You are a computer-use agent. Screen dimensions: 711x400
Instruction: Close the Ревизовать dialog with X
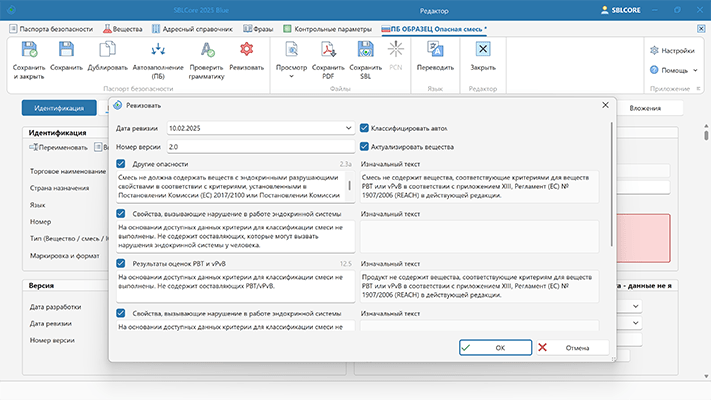[605, 105]
